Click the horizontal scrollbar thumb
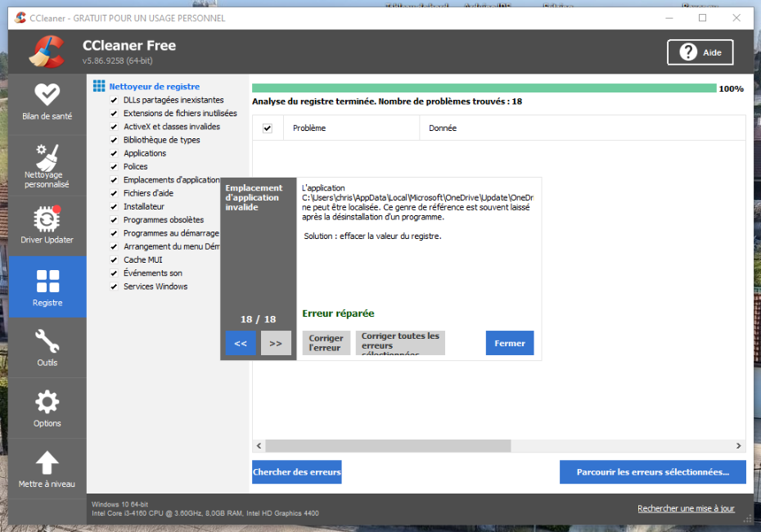The height and width of the screenshot is (532, 761). point(388,445)
